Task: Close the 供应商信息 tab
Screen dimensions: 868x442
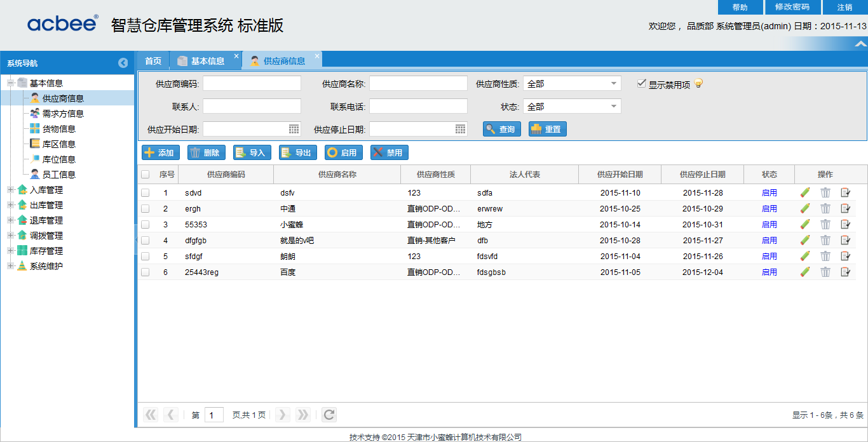Action: tap(317, 56)
